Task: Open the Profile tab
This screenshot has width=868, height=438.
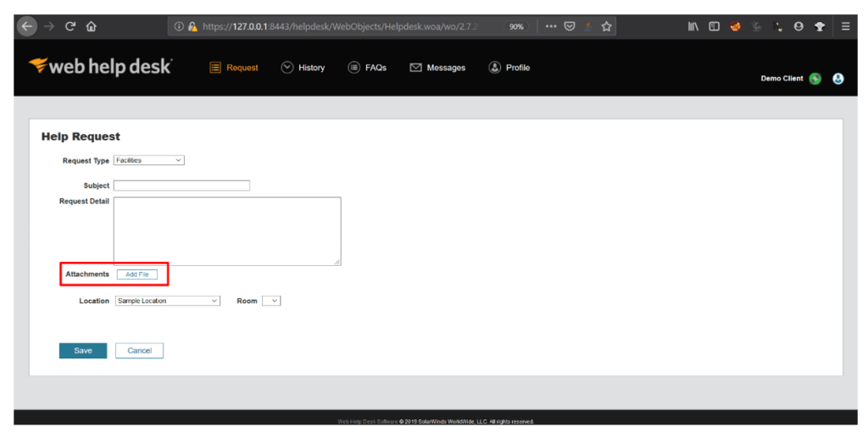Action: [x=509, y=68]
